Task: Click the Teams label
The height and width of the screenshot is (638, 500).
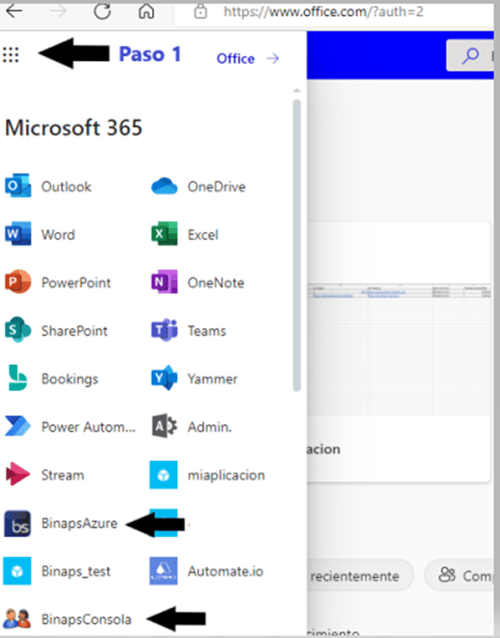Action: [x=207, y=331]
